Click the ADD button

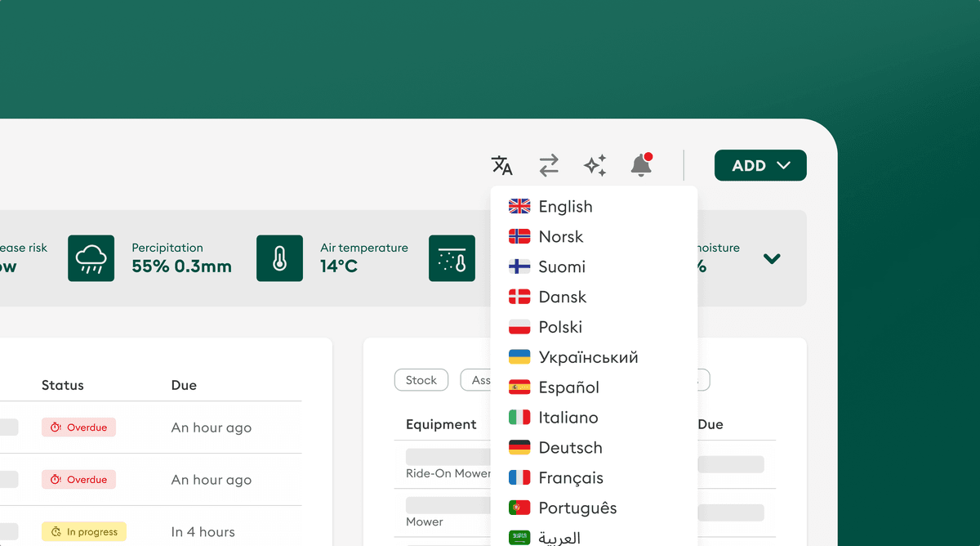tap(759, 165)
